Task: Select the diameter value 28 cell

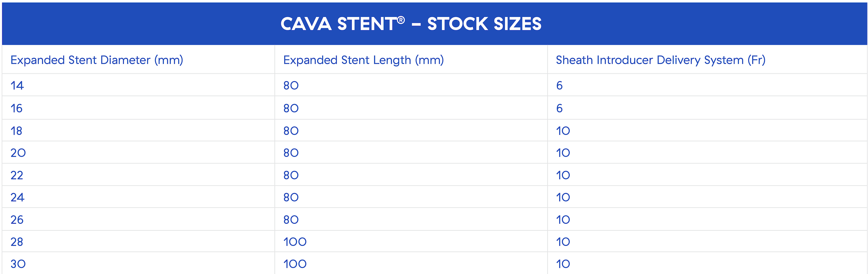Action: [17, 242]
